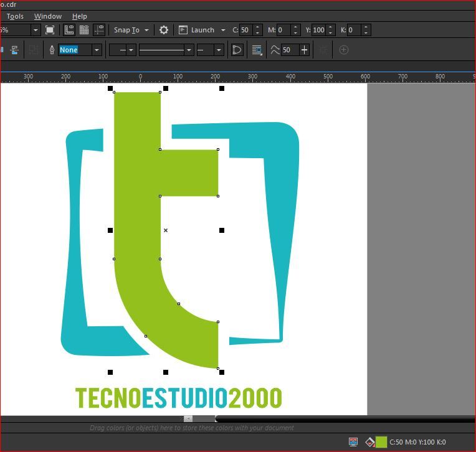The width and height of the screenshot is (476, 452).
Task: Click the horizontal ruler at 500
Action: click(x=328, y=77)
